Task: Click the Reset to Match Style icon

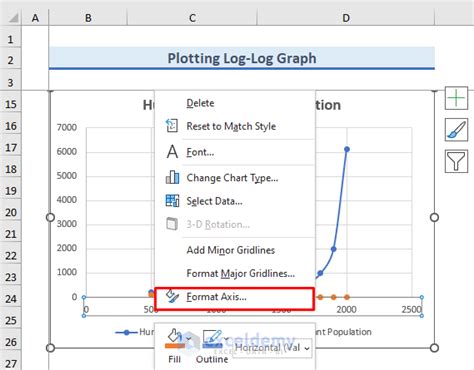Action: tap(172, 126)
